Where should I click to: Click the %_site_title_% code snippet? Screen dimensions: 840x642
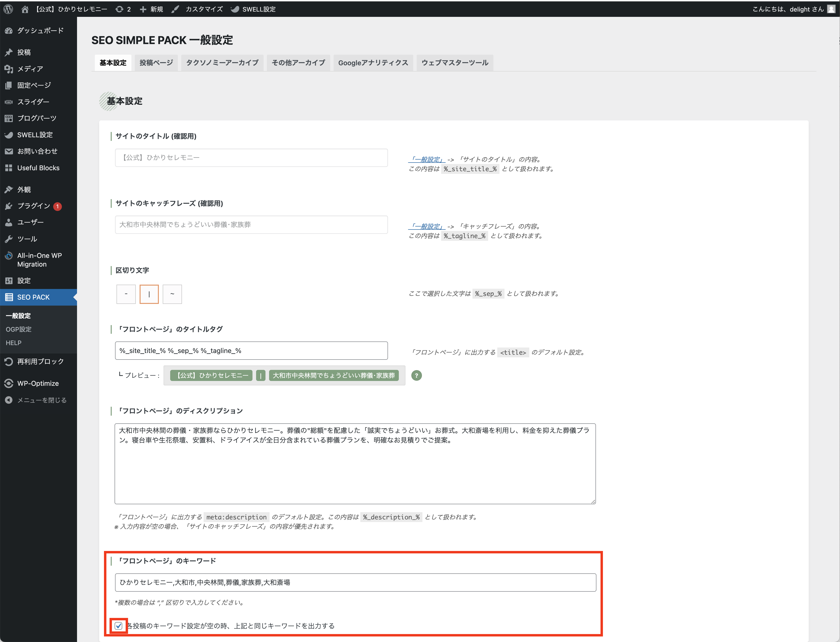pos(470,169)
